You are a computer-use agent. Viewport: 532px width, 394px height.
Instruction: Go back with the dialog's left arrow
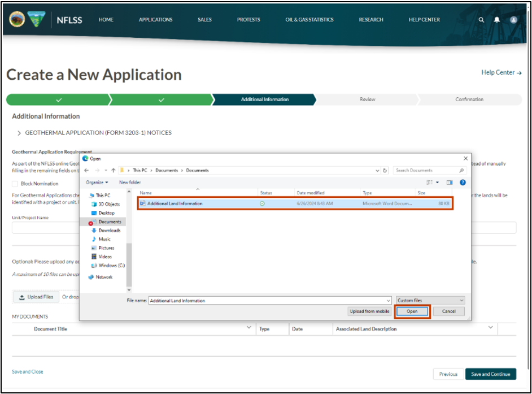pos(86,170)
